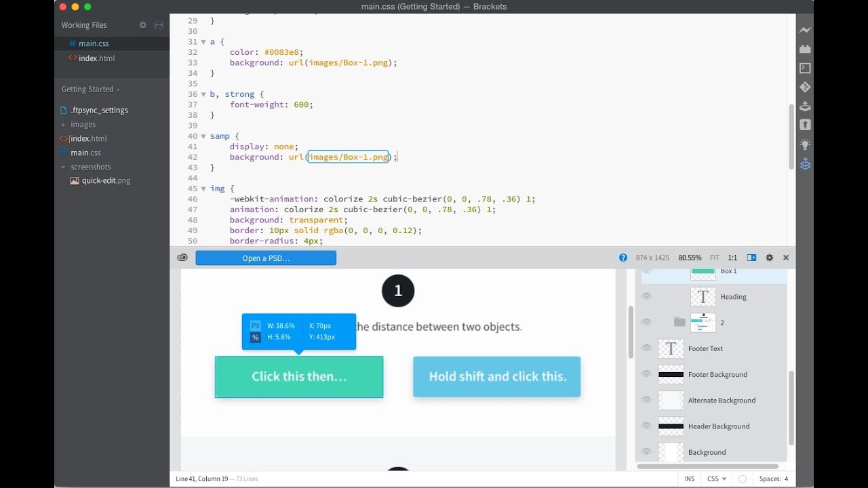Viewport: 868px width, 488px height.
Task: Click the FIT zoom button
Action: coord(715,258)
